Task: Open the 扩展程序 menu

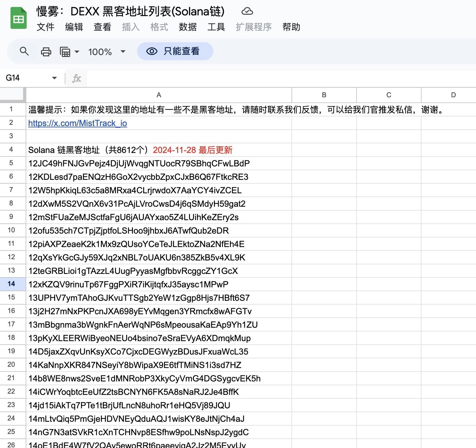Action: 254,27
